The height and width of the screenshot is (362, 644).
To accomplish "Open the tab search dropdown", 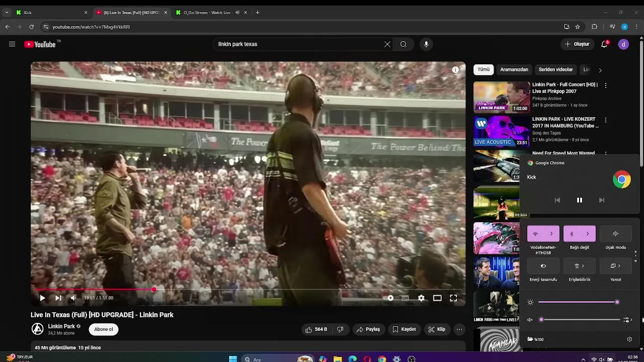I will [x=7, y=13].
